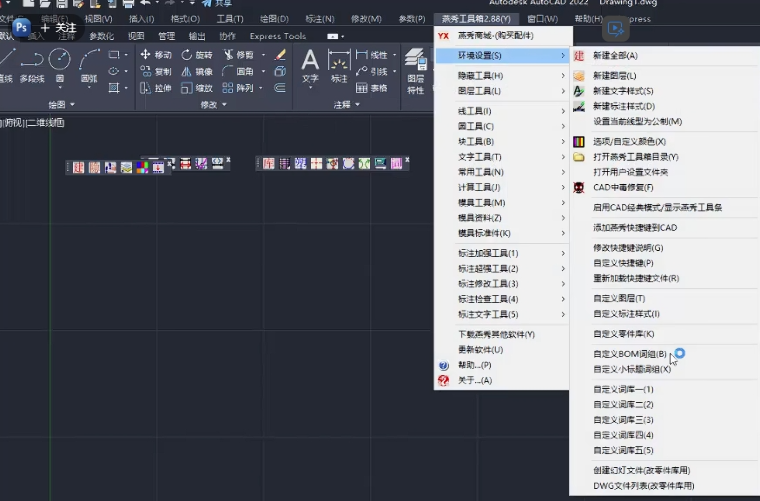Viewport: 760px width, 501px height.
Task: Click 燕秀商城-(购买配件) link
Action: [495, 35]
